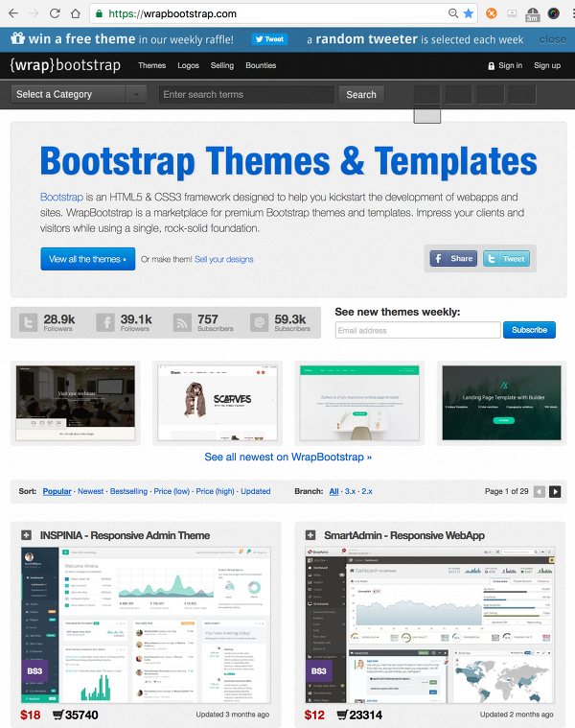The height and width of the screenshot is (728, 575).
Task: Click the email icon with 59.3k subscribers
Action: click(x=259, y=322)
